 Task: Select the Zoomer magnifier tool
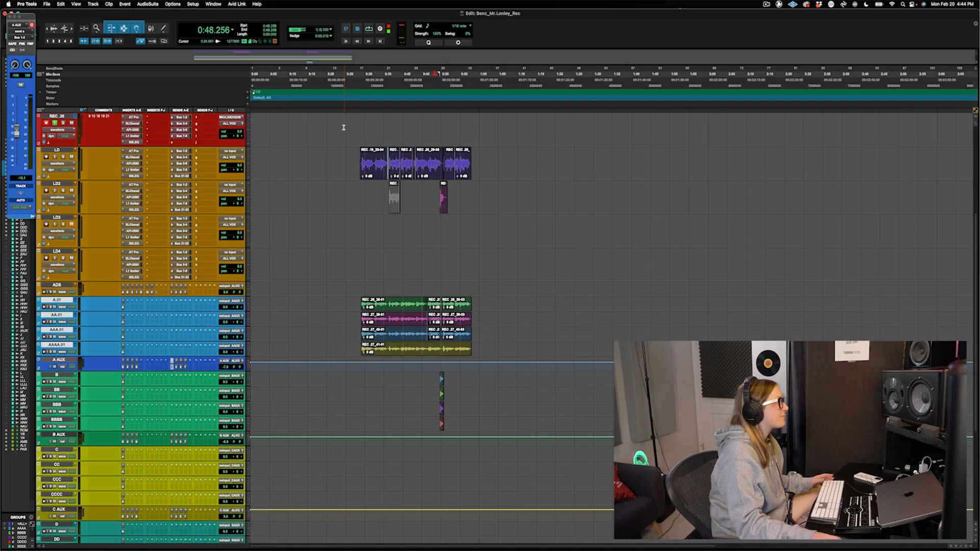96,28
